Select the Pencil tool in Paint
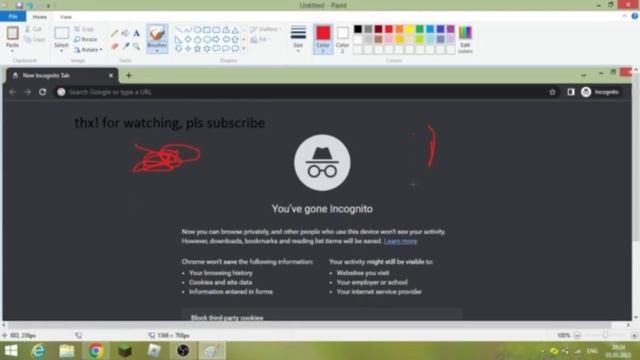 [x=115, y=33]
